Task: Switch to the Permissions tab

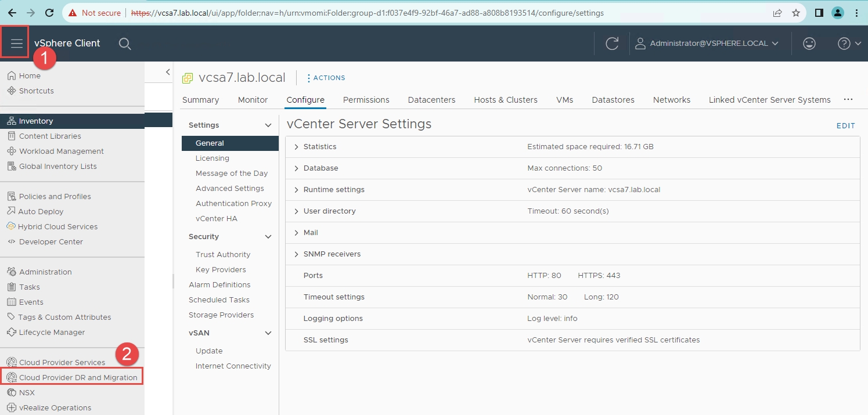Action: (366, 100)
